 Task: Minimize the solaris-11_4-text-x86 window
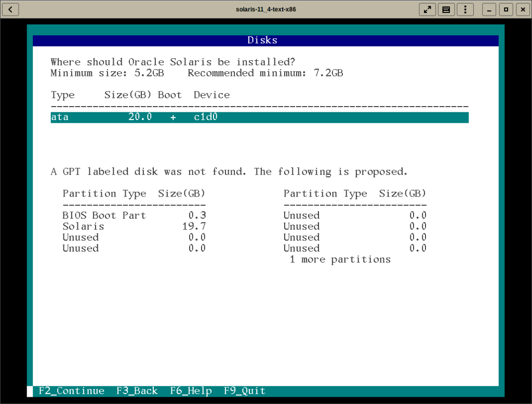[489, 9]
